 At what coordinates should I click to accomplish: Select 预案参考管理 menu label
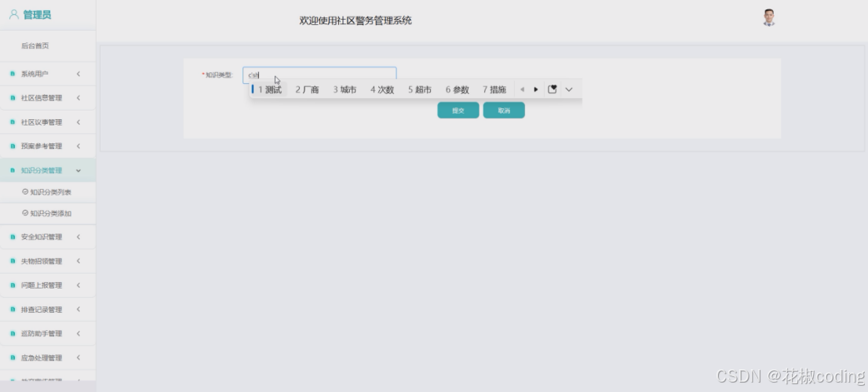42,146
